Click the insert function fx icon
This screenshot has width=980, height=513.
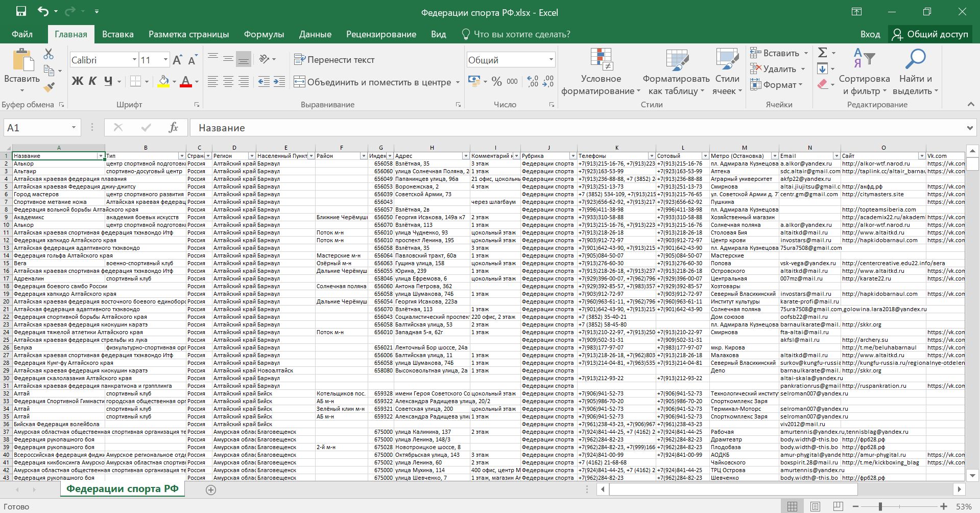(x=173, y=128)
